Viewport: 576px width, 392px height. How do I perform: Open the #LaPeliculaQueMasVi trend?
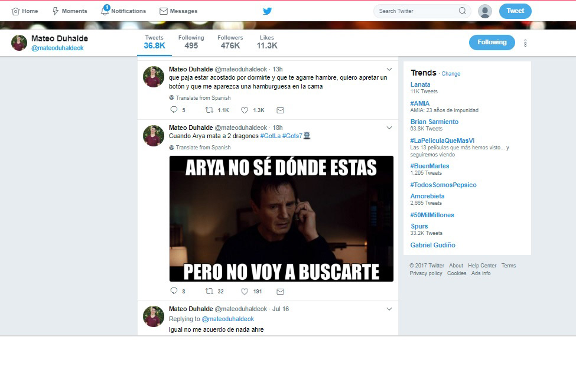point(442,141)
